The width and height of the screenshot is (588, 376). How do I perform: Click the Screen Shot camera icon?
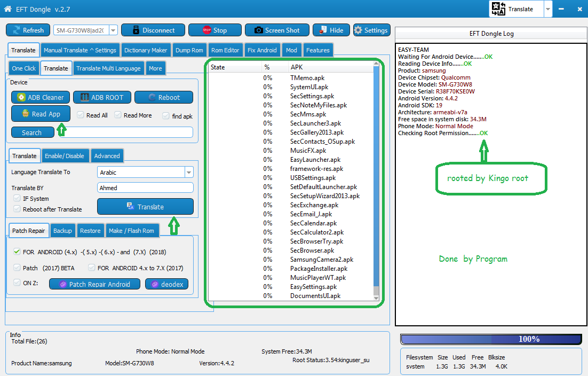point(259,30)
